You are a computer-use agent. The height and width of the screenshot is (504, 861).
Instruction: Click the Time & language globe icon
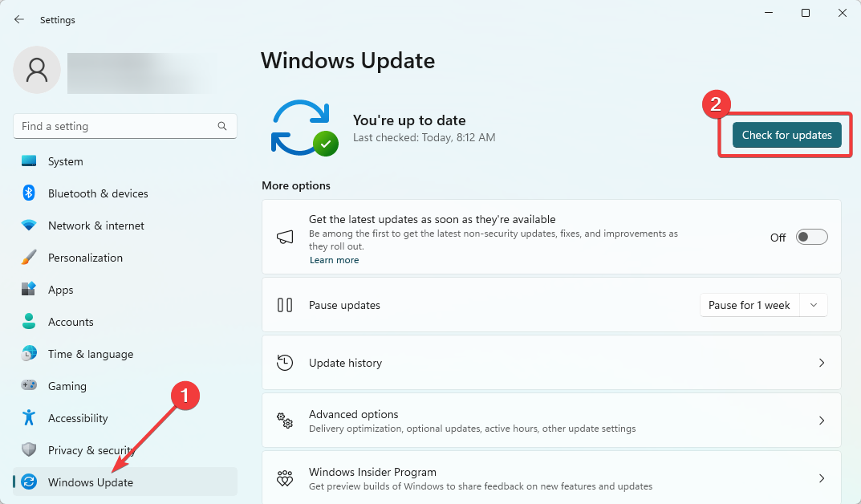pyautogui.click(x=29, y=353)
